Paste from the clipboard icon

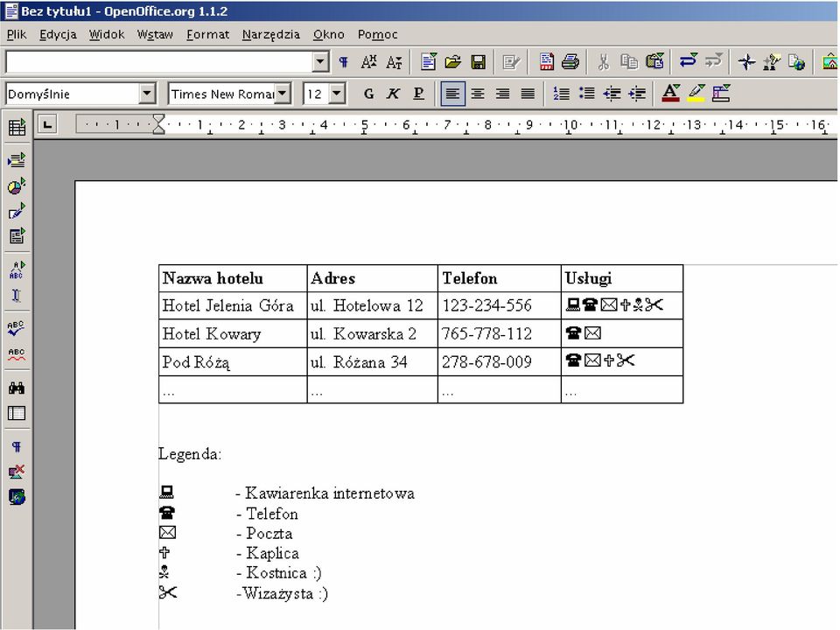tap(654, 62)
